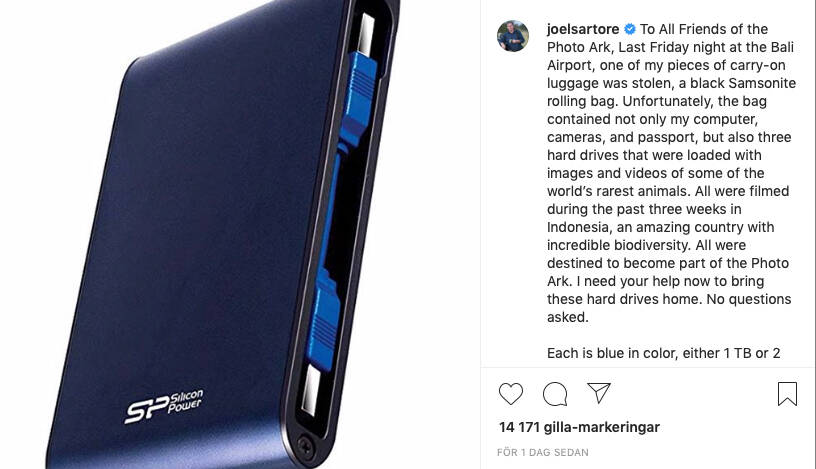Click the hard drive product image

click(224, 234)
